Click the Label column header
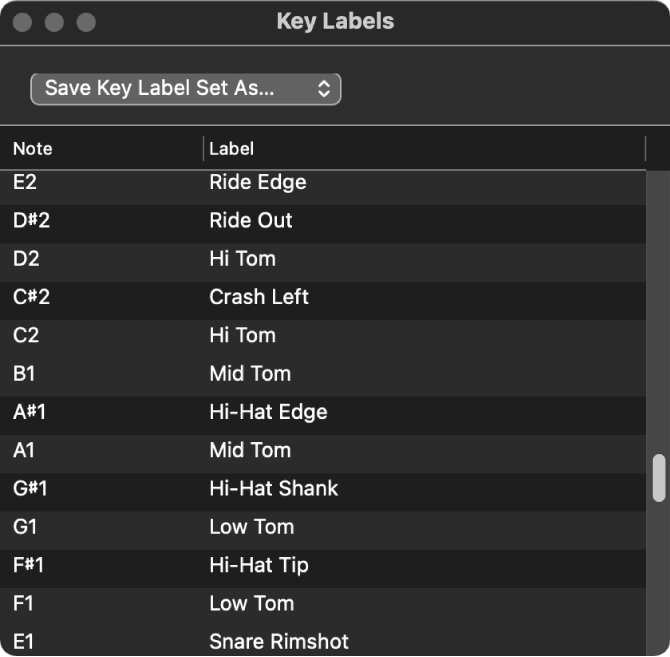 (x=232, y=149)
